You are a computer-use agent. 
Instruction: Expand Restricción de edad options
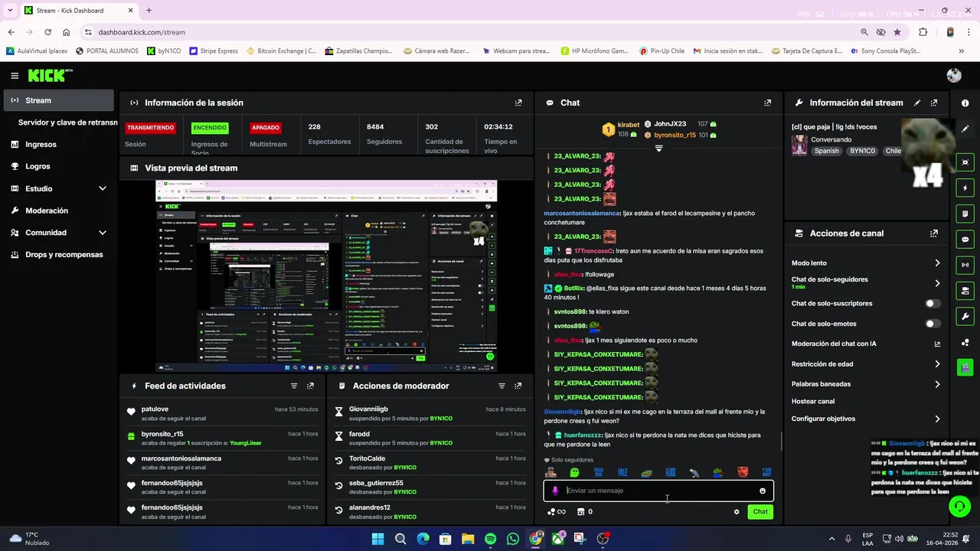tap(937, 364)
